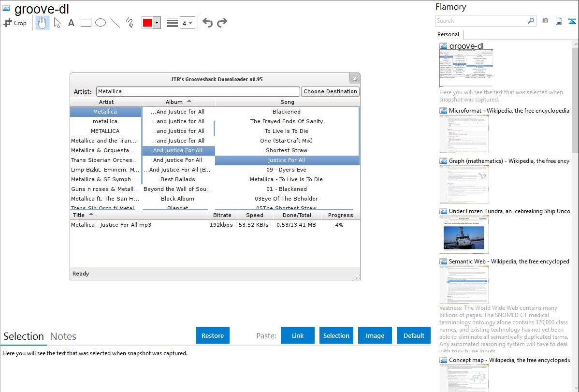Click the magnifier search icon

tap(531, 21)
